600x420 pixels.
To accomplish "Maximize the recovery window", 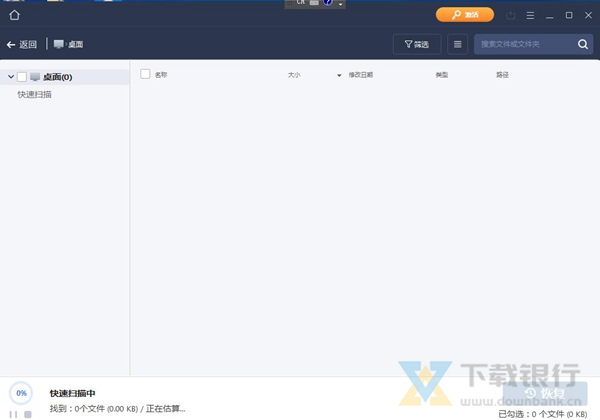I will tap(569, 15).
